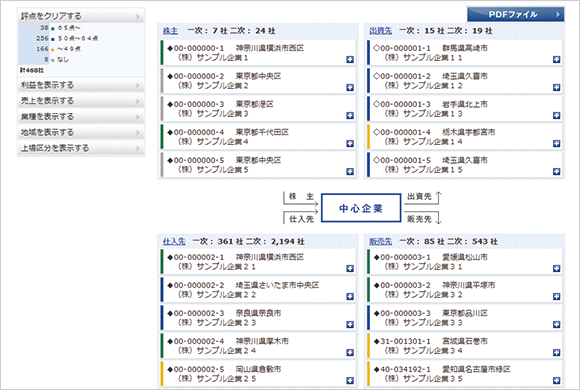Expand plus icon for サンプル企業1
The image size is (580, 390).
point(350,60)
